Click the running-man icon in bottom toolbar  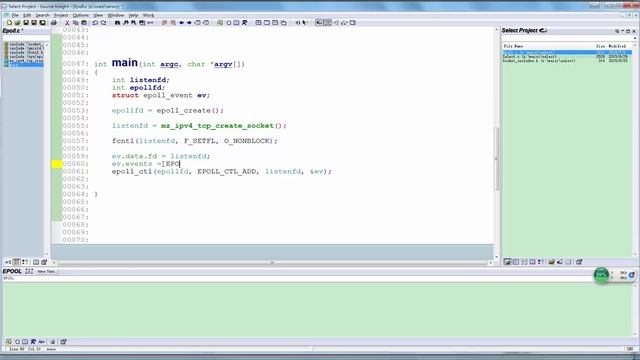[33, 342]
